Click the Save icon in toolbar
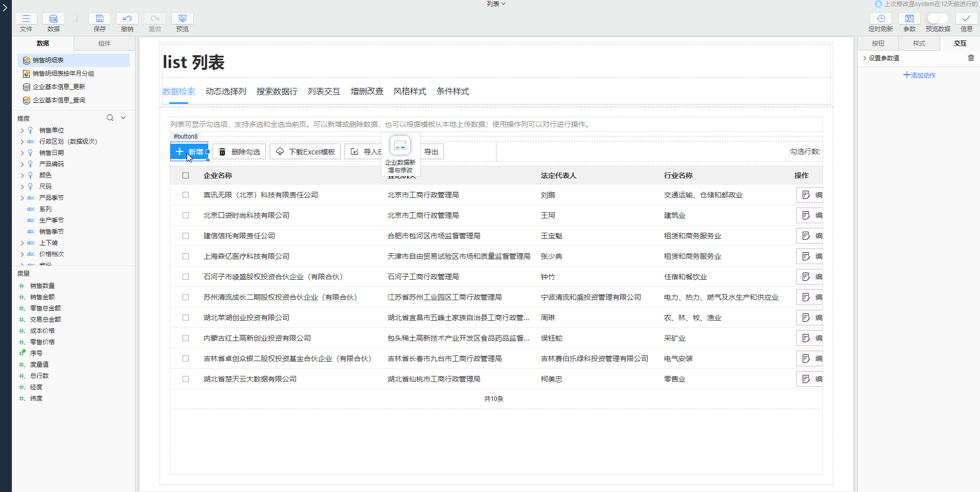The image size is (980, 492). [100, 19]
